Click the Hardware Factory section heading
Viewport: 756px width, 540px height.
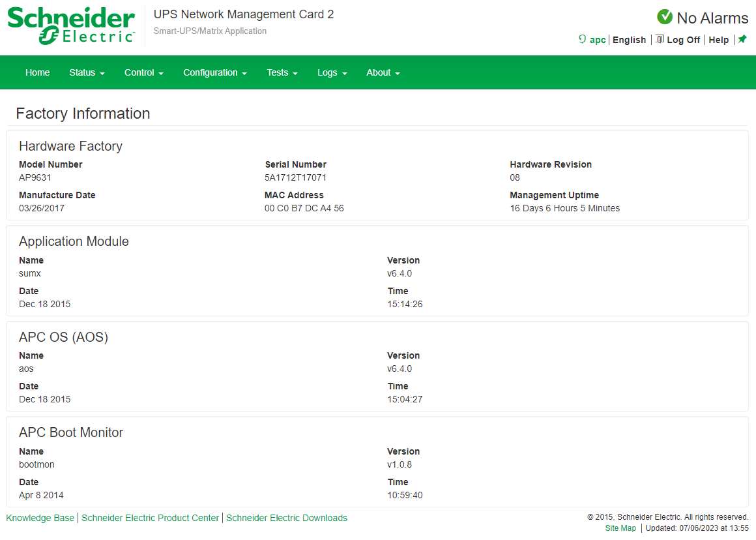pos(70,146)
